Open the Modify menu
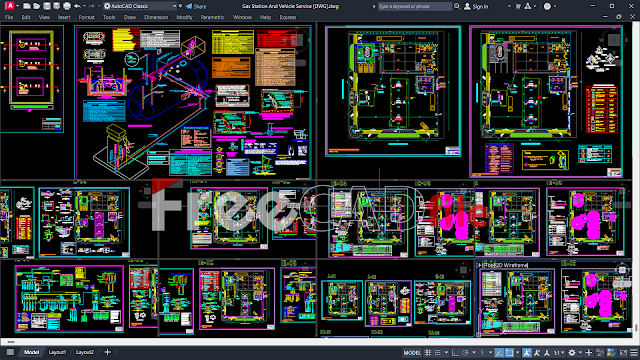Viewport: 640px width, 360px height. coord(184,17)
